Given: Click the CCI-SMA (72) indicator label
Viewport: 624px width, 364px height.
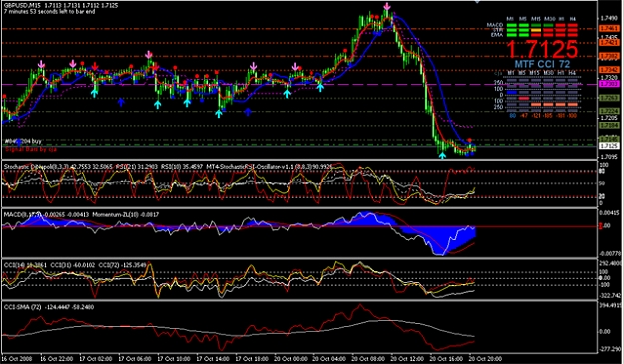Looking at the screenshot, I should point(49,307).
